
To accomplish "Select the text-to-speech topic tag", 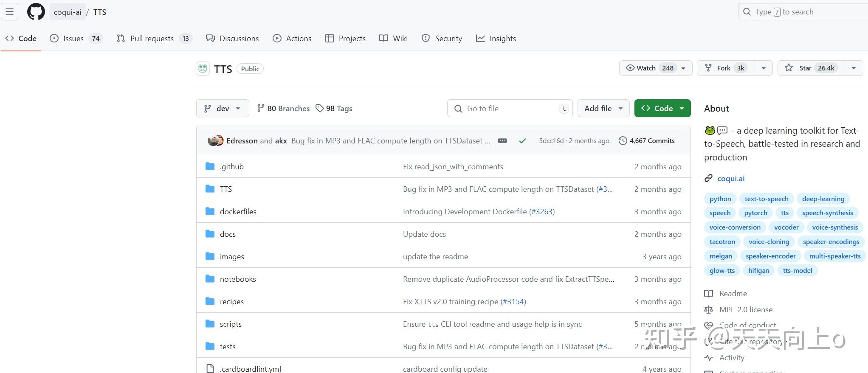I will pos(767,199).
